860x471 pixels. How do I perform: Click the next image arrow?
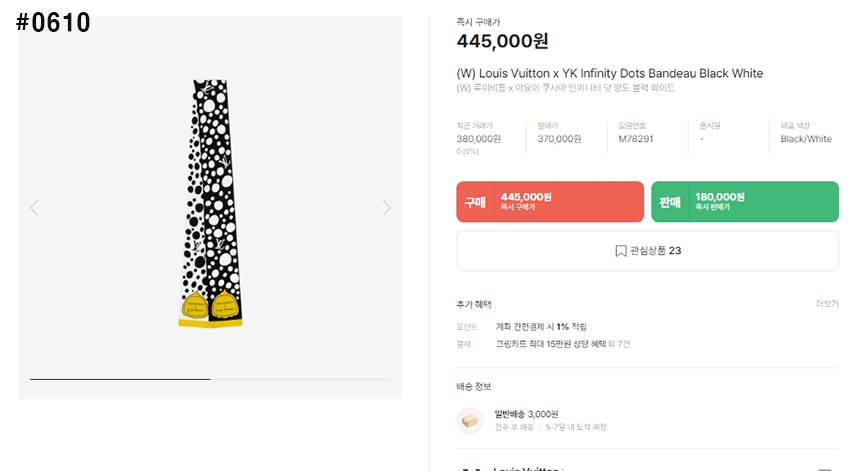tap(386, 208)
